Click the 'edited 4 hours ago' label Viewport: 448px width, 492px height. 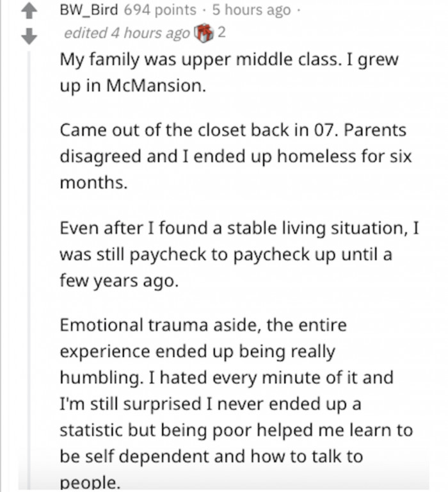point(127,33)
